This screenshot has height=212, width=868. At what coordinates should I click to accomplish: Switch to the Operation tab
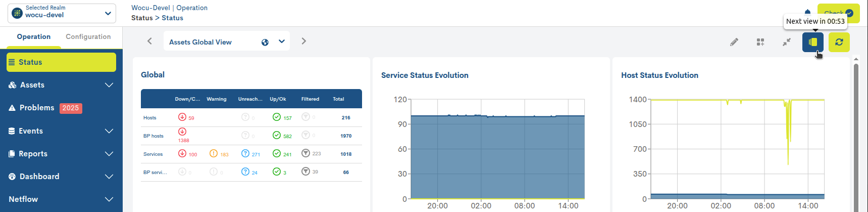click(34, 36)
